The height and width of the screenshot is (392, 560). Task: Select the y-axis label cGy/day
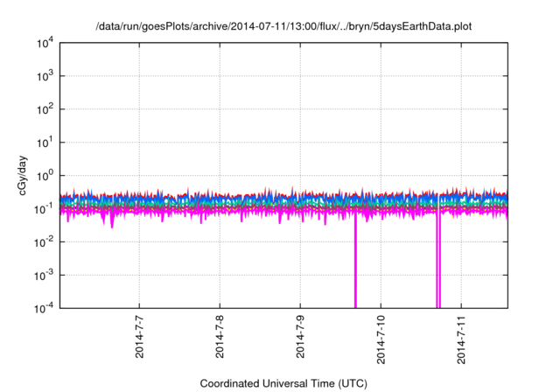(22, 175)
